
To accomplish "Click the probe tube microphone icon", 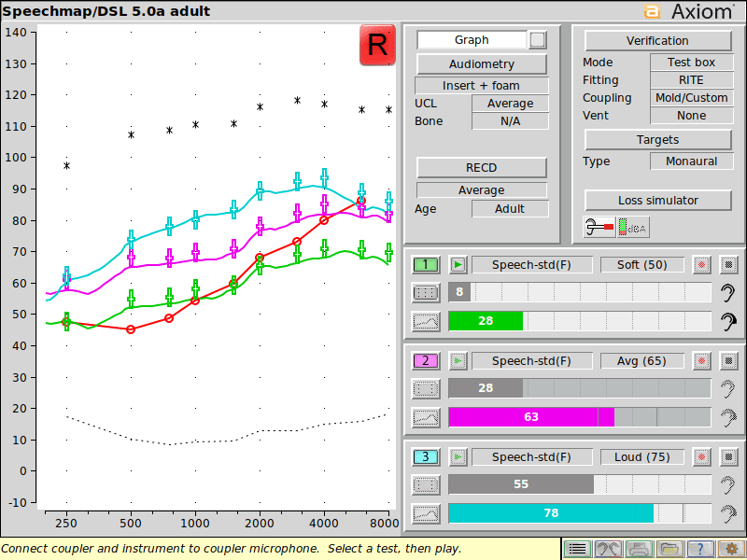I will pyautogui.click(x=599, y=227).
